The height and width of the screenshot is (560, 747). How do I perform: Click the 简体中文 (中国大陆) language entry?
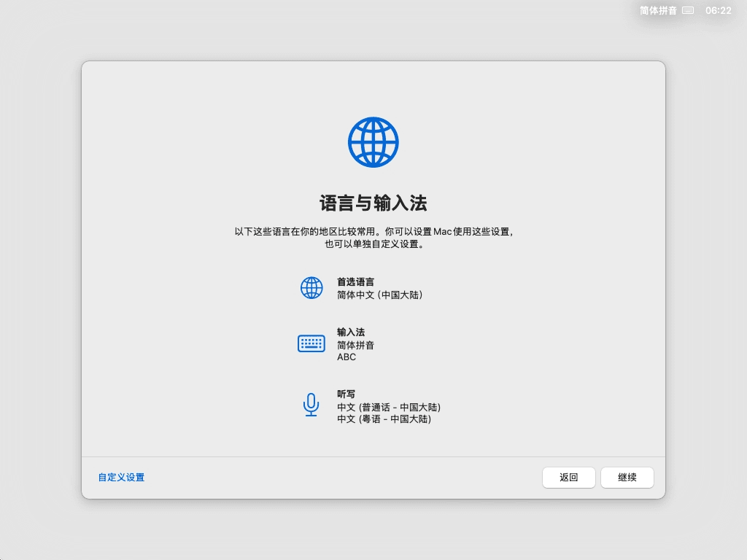point(379,295)
